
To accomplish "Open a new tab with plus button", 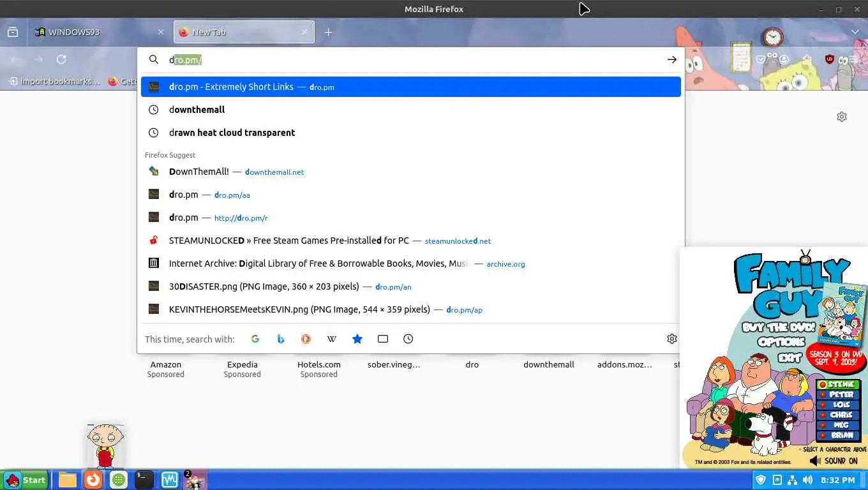I will click(x=328, y=32).
